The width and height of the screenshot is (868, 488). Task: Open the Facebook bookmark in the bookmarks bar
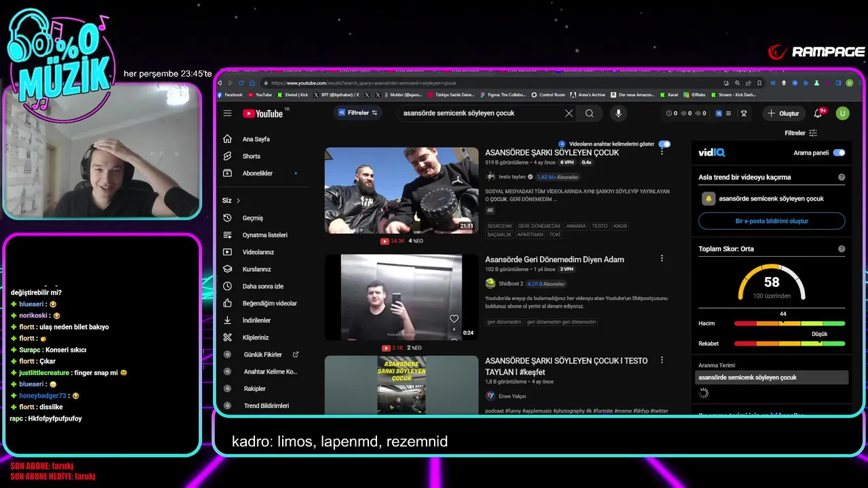click(x=229, y=95)
